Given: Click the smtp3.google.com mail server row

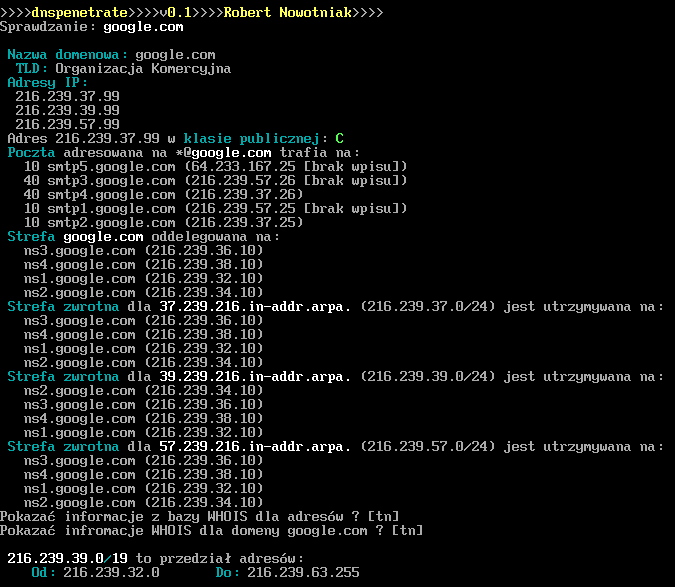Looking at the screenshot, I should [215, 180].
